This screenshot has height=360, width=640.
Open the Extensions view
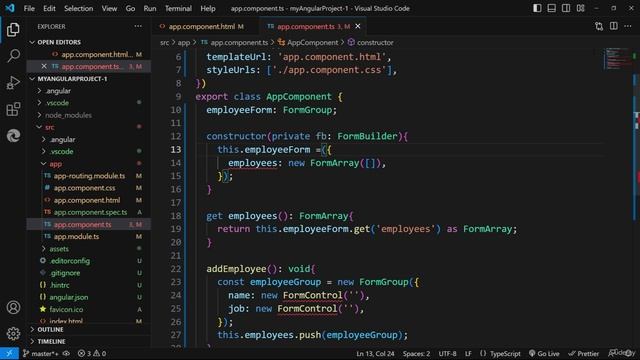point(13,109)
